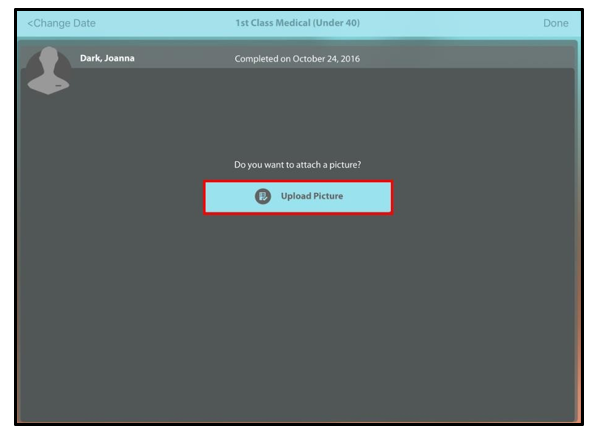Click the Upload Picture button
This screenshot has height=441, width=604.
tap(298, 197)
